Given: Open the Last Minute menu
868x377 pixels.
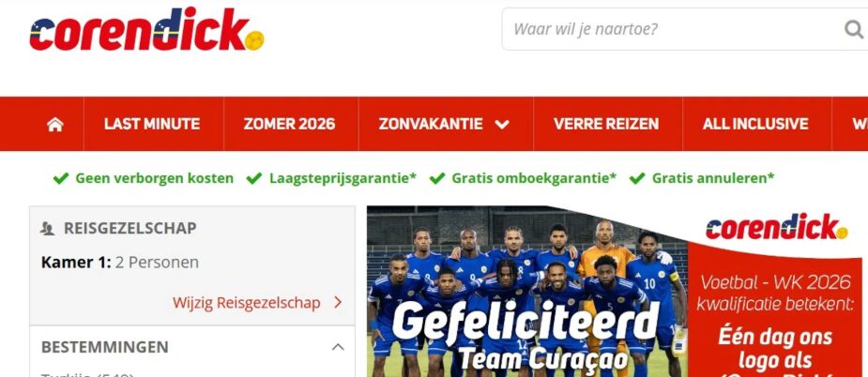Looking at the screenshot, I should pyautogui.click(x=152, y=124).
